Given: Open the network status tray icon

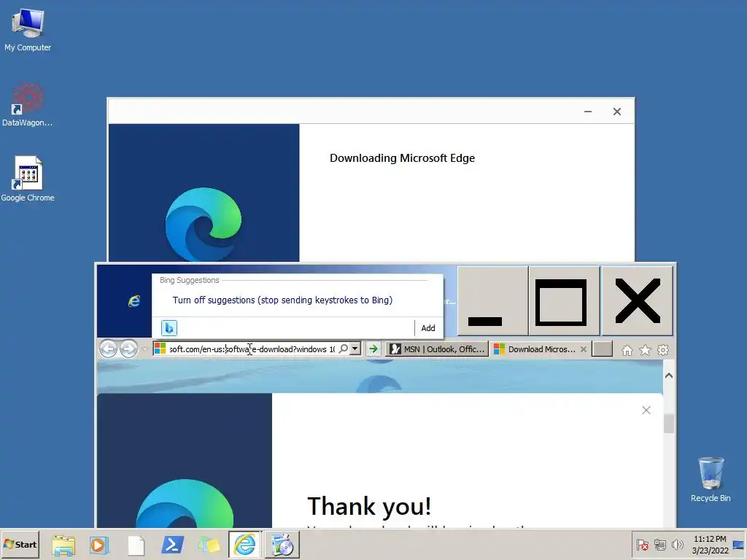Looking at the screenshot, I should tap(659, 544).
